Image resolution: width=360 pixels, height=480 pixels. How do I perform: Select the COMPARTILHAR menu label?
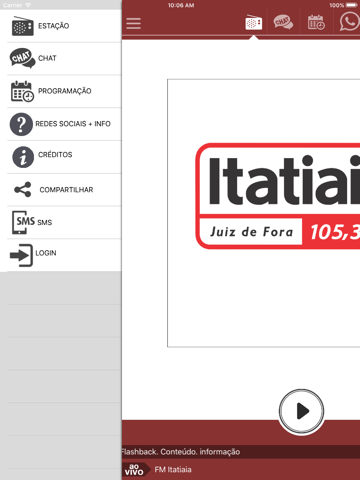[x=66, y=190]
